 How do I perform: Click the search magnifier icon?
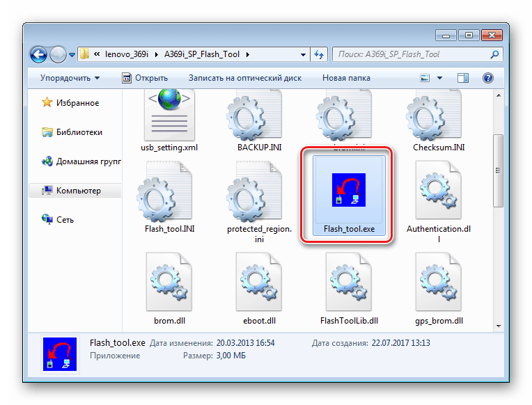[x=494, y=54]
